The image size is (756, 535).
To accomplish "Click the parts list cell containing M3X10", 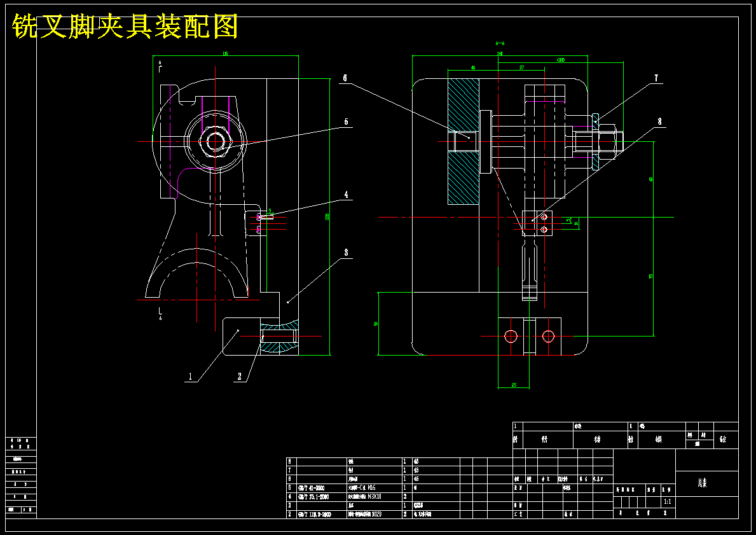I will [375, 496].
